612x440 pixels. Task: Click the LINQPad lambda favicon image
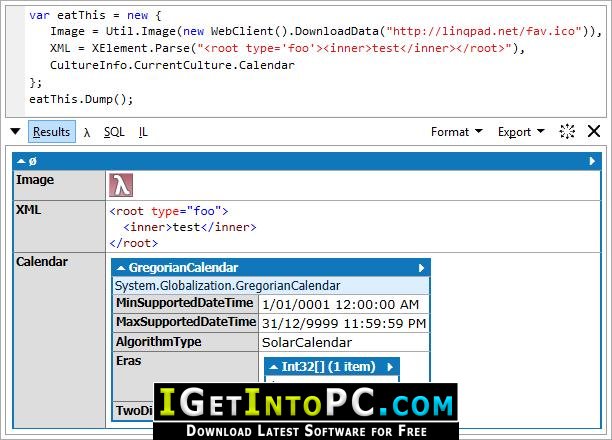point(121,185)
